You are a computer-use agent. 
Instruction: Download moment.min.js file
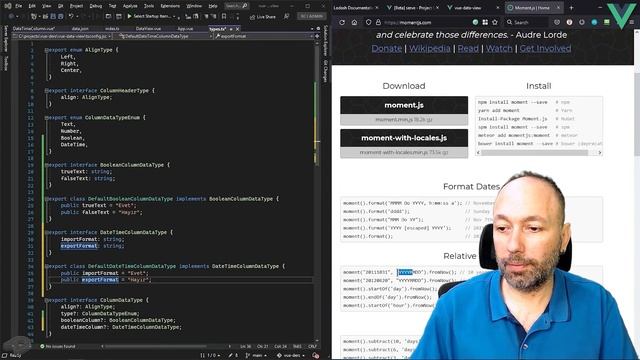click(x=404, y=120)
